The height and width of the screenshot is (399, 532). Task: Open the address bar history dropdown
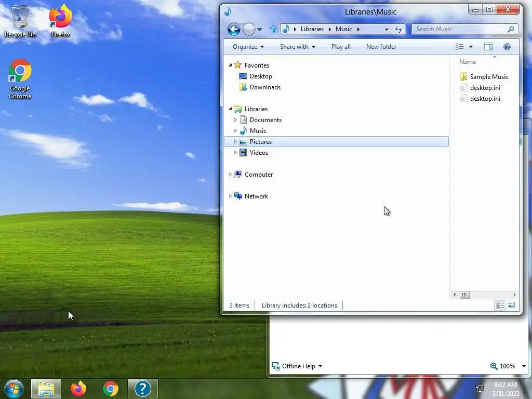[x=387, y=29]
